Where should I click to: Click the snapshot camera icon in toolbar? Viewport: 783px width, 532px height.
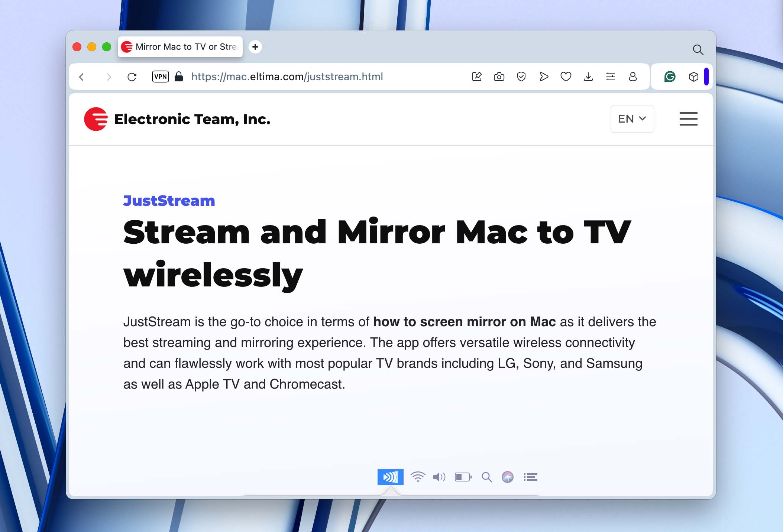(499, 77)
